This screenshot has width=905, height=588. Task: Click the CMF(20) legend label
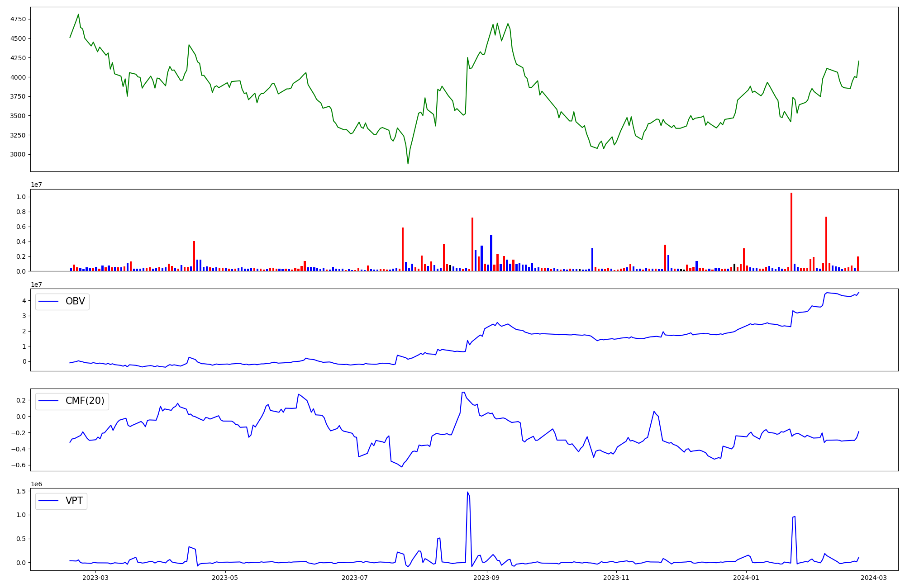(85, 401)
